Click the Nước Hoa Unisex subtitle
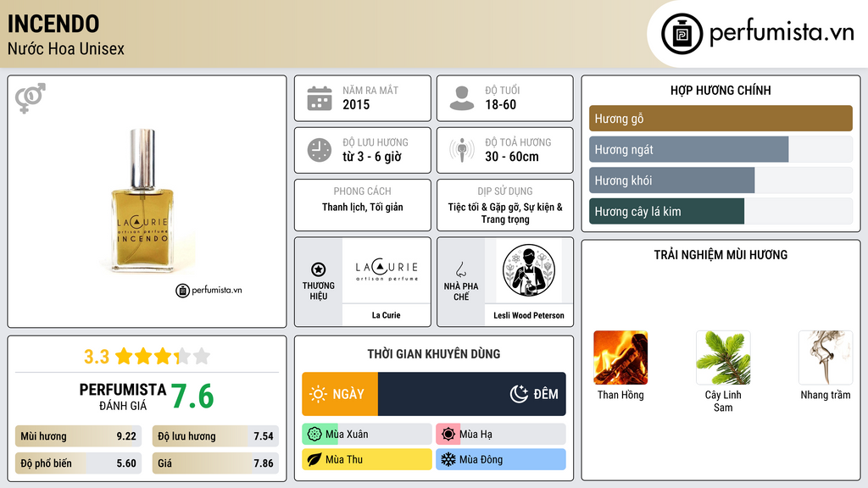 click(66, 48)
